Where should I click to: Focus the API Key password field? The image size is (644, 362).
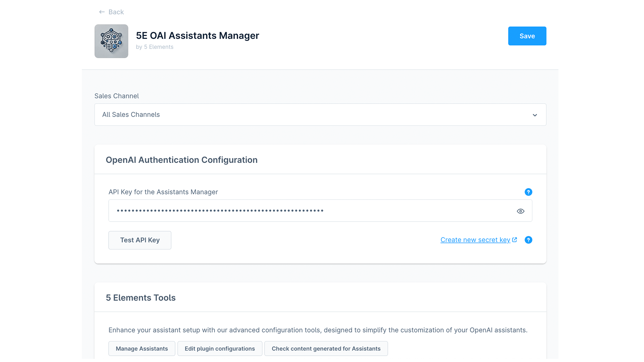[x=320, y=210]
